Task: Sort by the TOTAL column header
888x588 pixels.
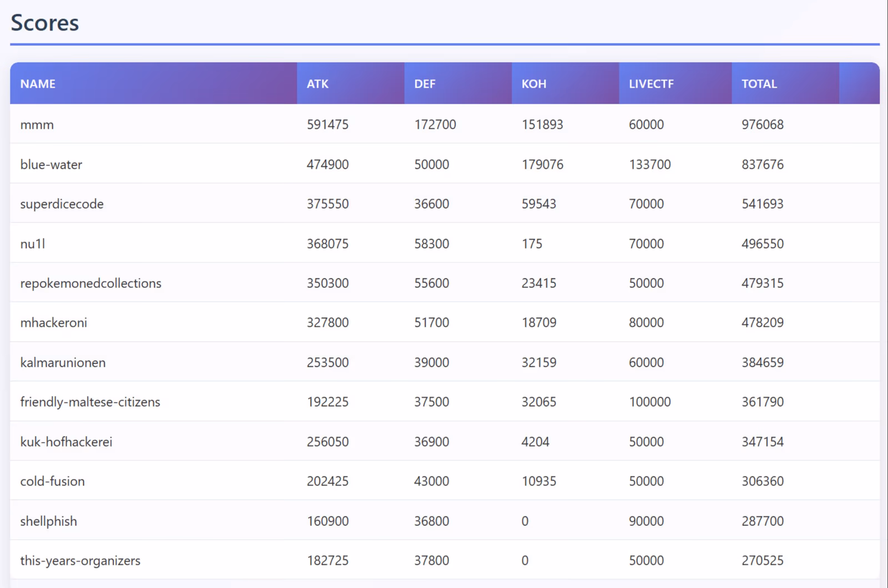Action: (759, 84)
